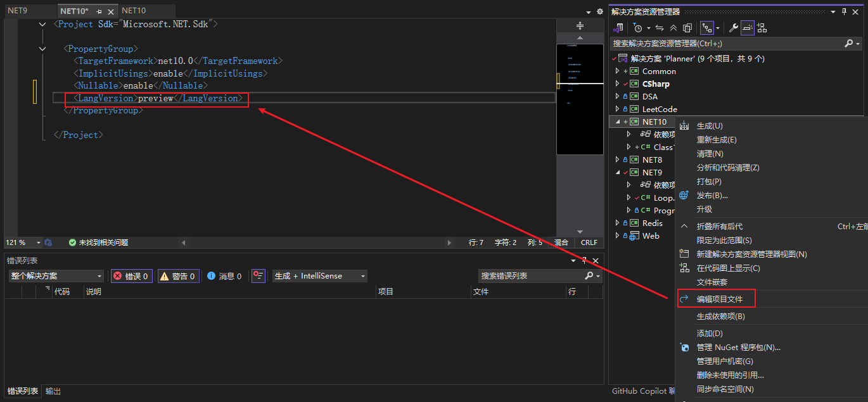Screen dimensions: 868x402
Task: Choose 在代码图上显示(C) menu entry
Action: (x=729, y=268)
